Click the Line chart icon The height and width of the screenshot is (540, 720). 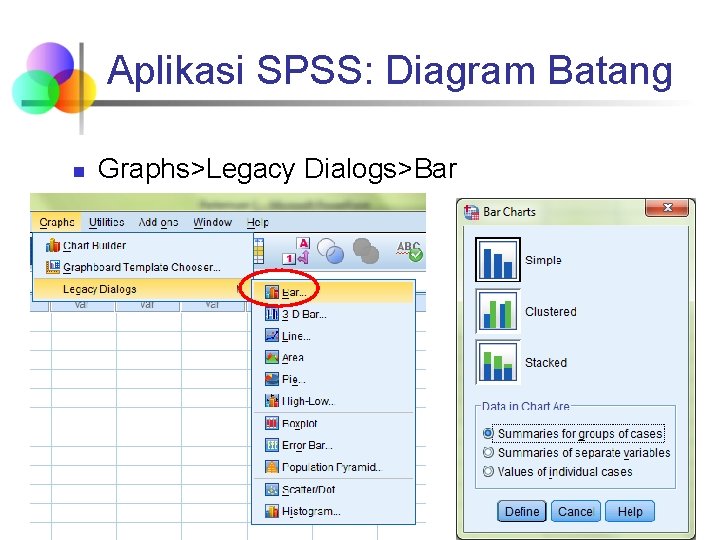pos(272,336)
